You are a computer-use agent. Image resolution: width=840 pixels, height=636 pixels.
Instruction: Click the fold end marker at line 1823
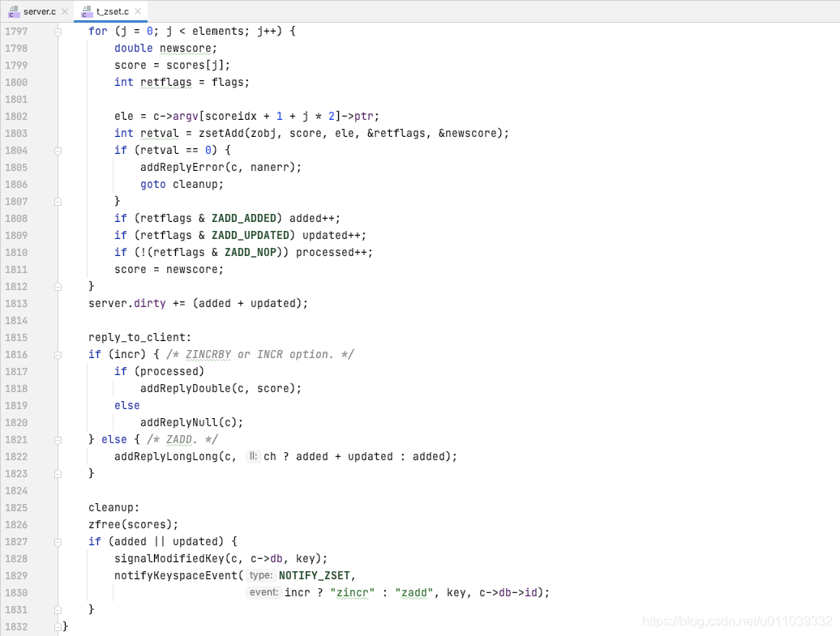coord(58,474)
